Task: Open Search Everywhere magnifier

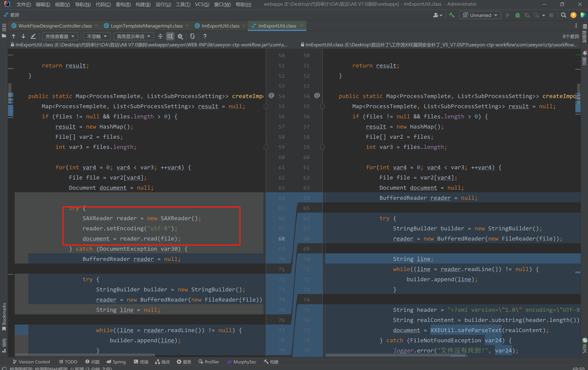Action: (563, 15)
